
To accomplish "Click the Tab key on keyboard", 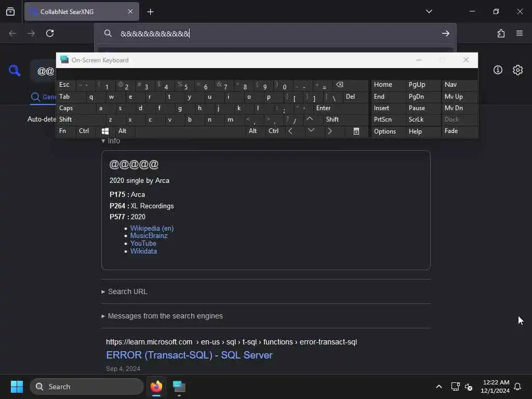I will pyautogui.click(x=71, y=97).
